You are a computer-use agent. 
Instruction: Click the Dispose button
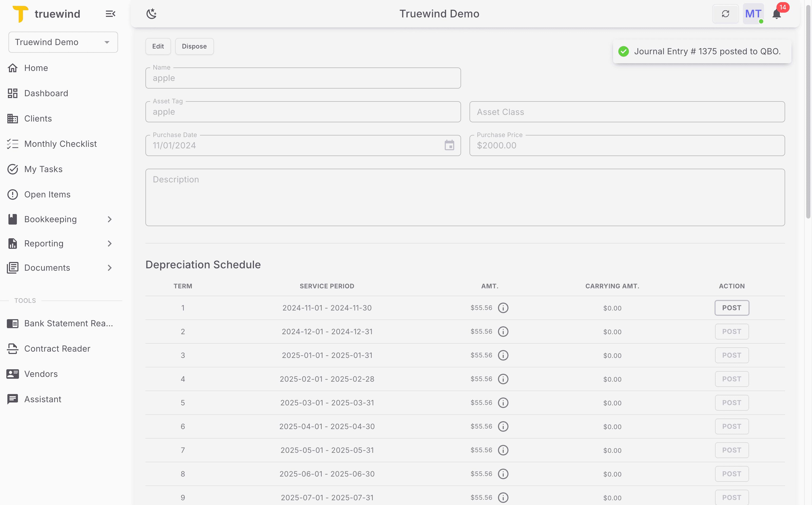tap(194, 46)
